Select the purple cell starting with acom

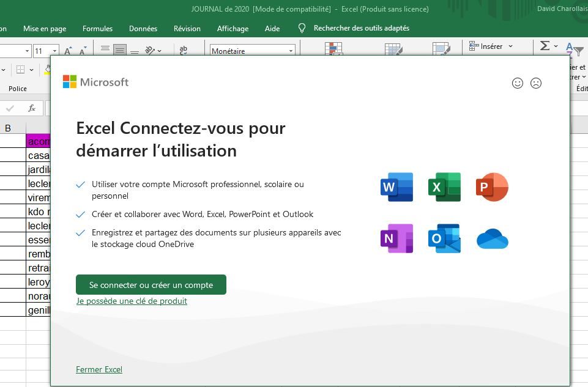(39, 141)
